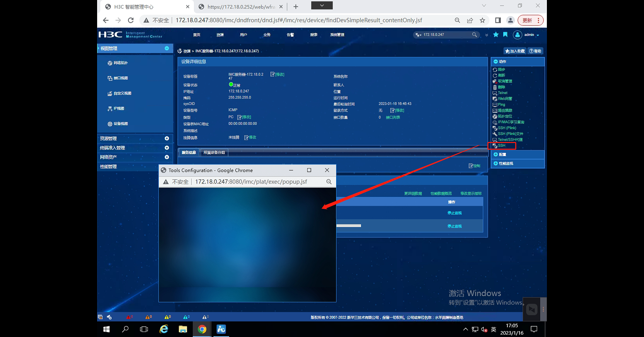The height and width of the screenshot is (337, 644).
Task: Click the 定制 customize link
Action: click(x=475, y=166)
